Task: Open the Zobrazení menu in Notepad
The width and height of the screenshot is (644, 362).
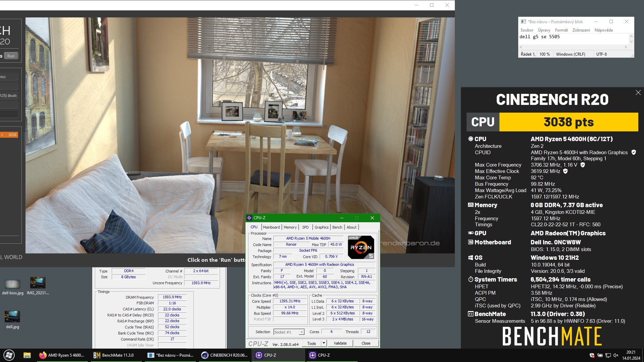Action: point(581,30)
